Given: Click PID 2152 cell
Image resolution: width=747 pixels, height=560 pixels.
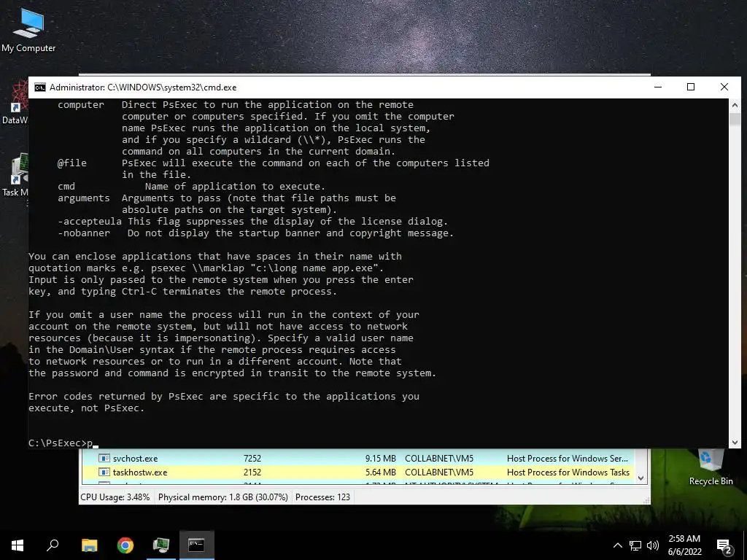Looking at the screenshot, I should coord(252,472).
